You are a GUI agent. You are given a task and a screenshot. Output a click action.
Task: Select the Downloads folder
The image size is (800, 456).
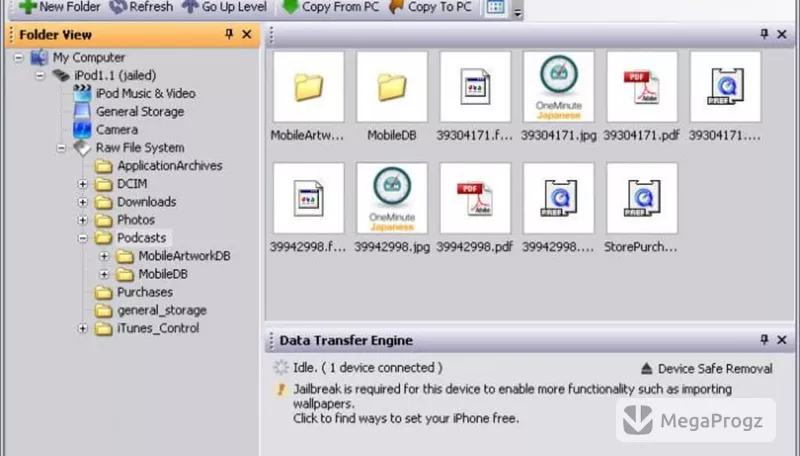[146, 202]
